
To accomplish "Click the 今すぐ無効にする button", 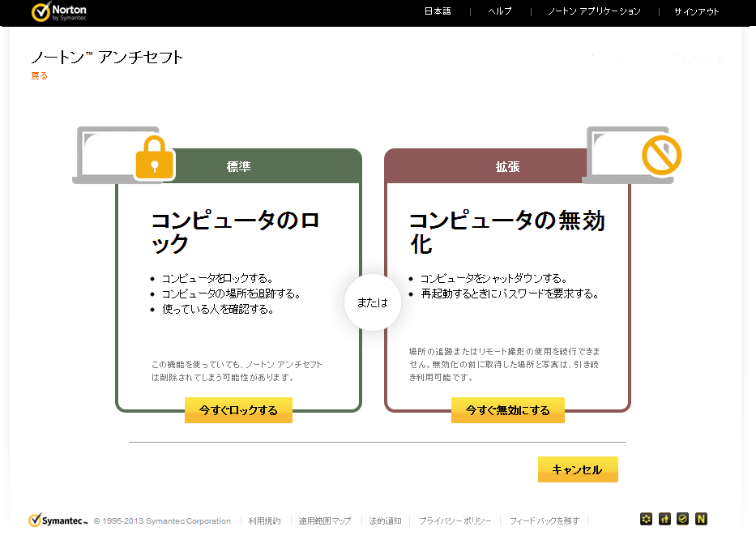I will 508,410.
